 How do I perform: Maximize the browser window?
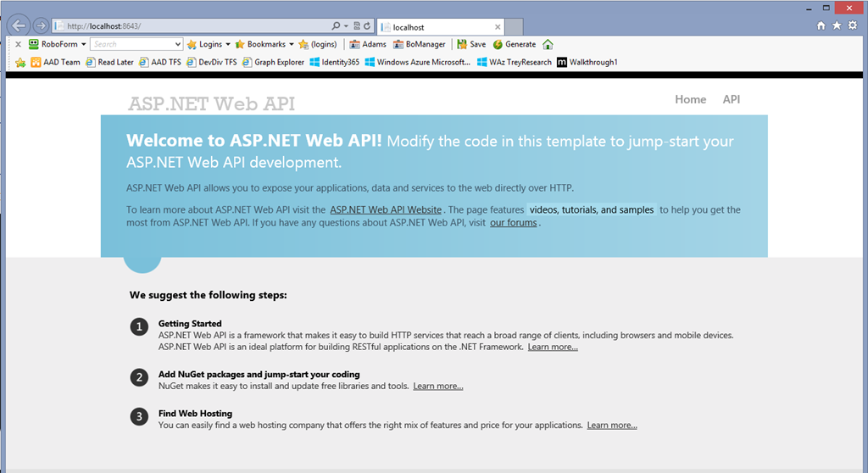[826, 8]
